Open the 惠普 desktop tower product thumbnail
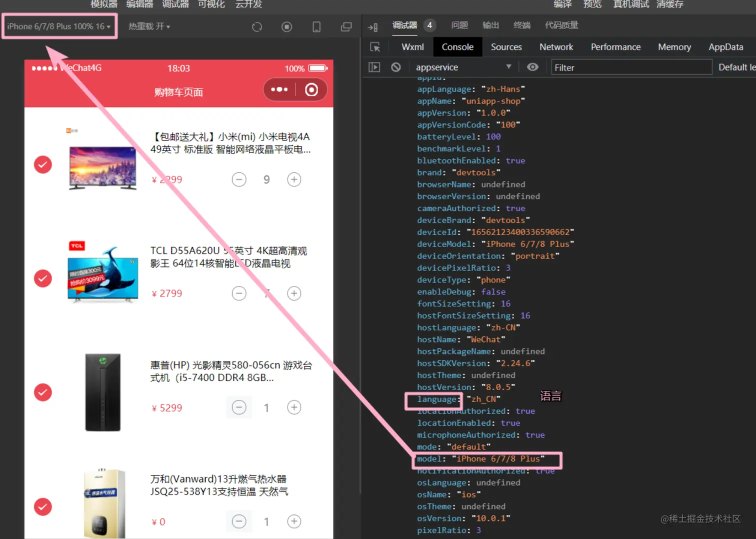Viewport: 756px width, 539px height. pyautogui.click(x=102, y=392)
